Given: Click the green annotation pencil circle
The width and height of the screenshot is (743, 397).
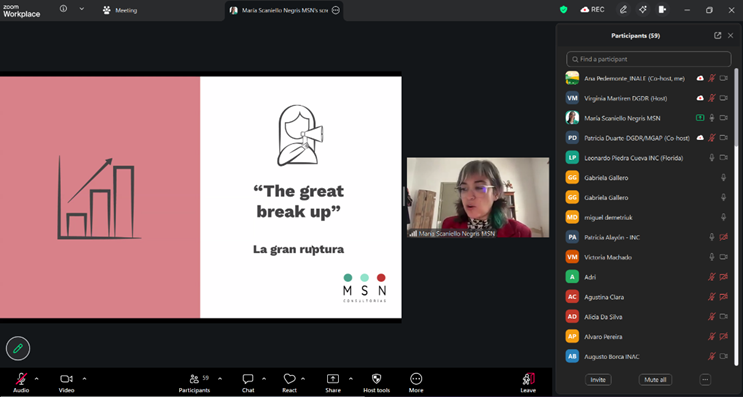Looking at the screenshot, I should pyautogui.click(x=18, y=349).
